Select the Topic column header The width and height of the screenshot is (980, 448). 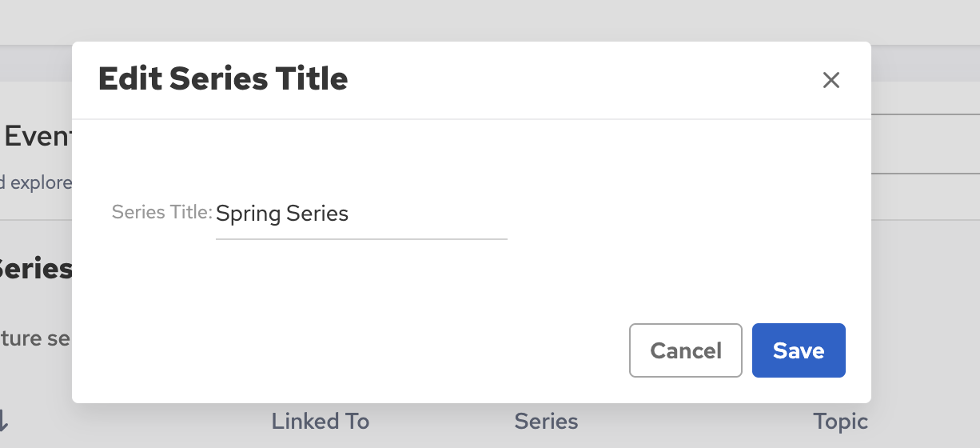tap(840, 422)
